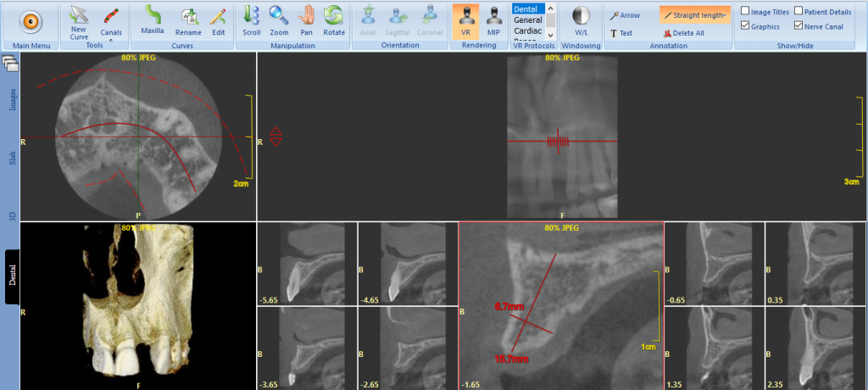Open the W/L windowing tool
Image resolution: width=868 pixels, height=390 pixels.
pyautogui.click(x=581, y=21)
